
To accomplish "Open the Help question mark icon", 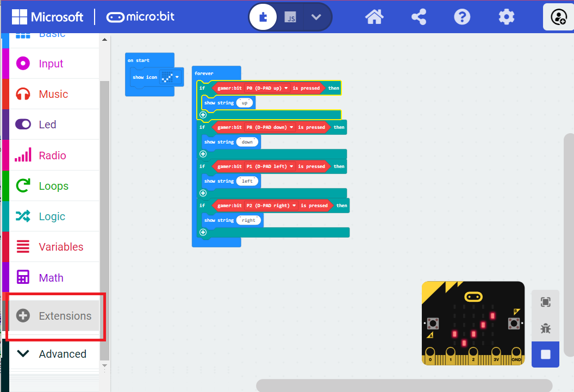I will pyautogui.click(x=462, y=17).
